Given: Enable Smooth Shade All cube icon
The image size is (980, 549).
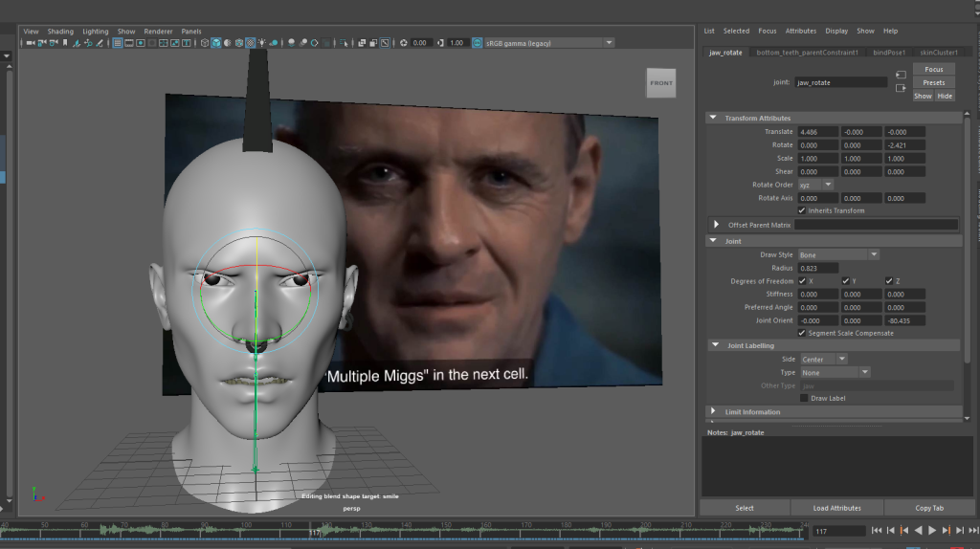Looking at the screenshot, I should pyautogui.click(x=215, y=43).
